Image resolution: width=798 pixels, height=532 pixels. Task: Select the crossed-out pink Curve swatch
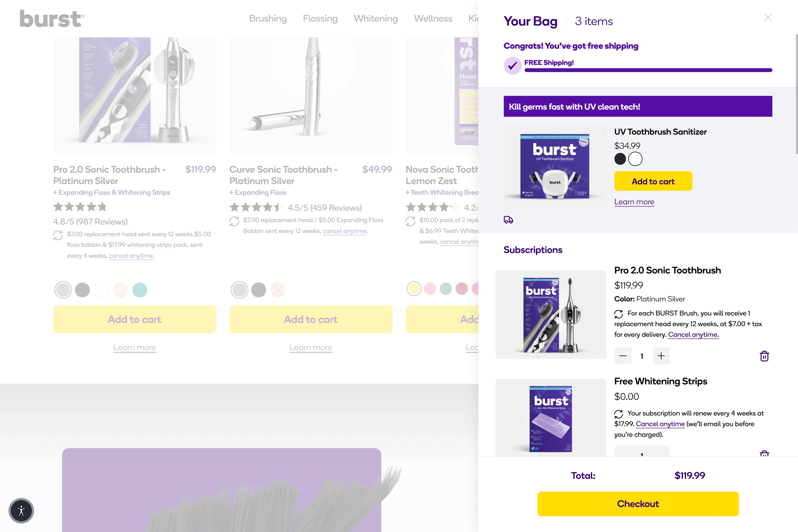tap(278, 290)
